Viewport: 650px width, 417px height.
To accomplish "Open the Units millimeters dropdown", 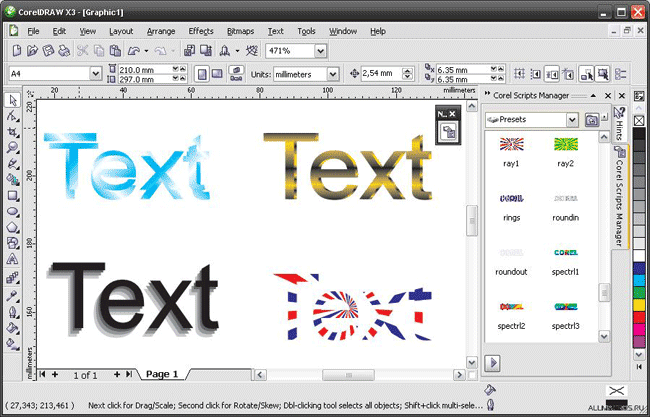I will click(333, 74).
